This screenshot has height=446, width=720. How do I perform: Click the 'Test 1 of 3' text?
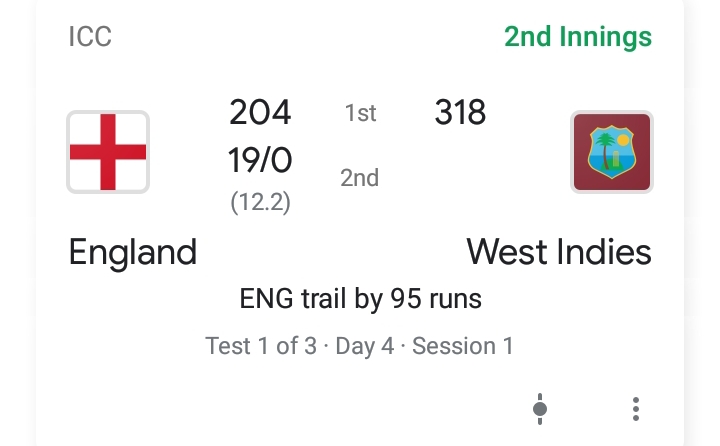260,346
